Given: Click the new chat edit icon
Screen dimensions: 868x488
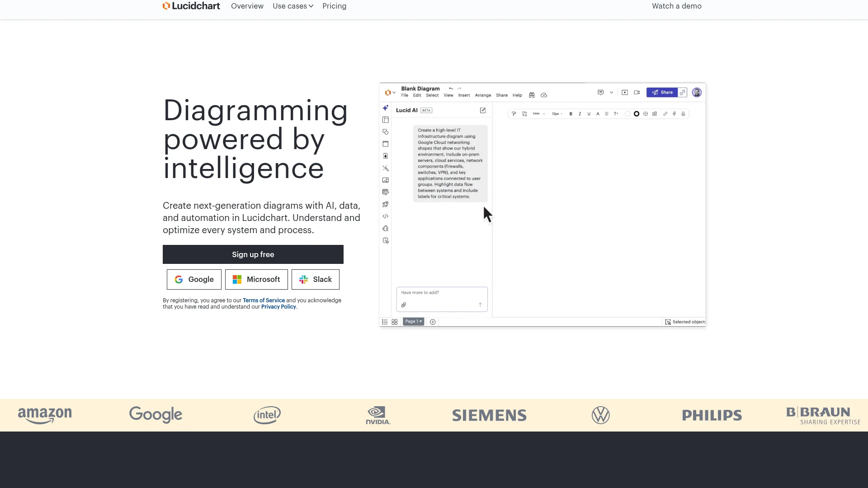Looking at the screenshot, I should [x=483, y=110].
